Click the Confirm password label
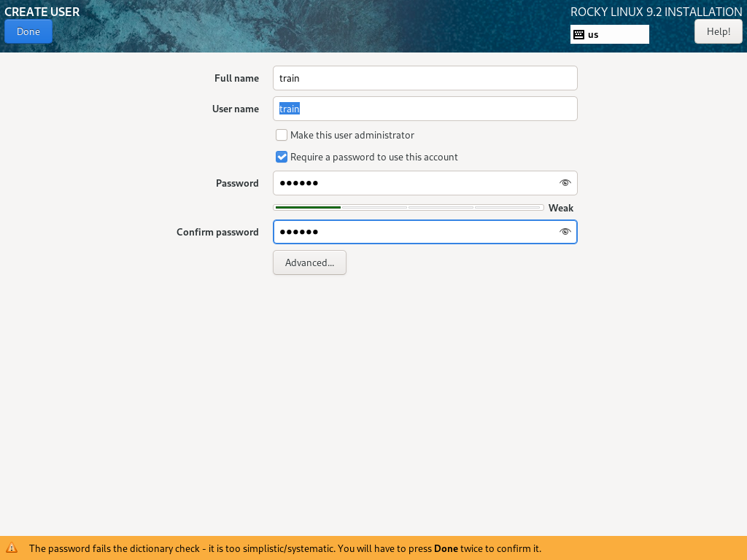747x560 pixels. [x=217, y=232]
